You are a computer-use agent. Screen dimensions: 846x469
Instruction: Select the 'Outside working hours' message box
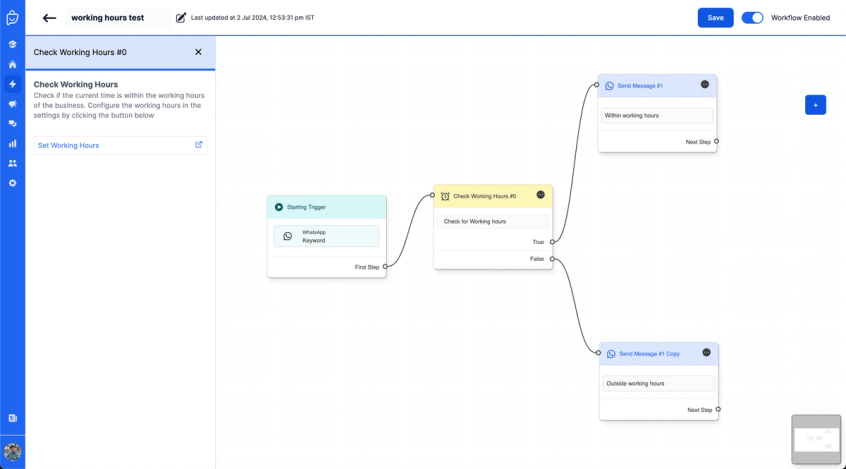[x=658, y=384]
